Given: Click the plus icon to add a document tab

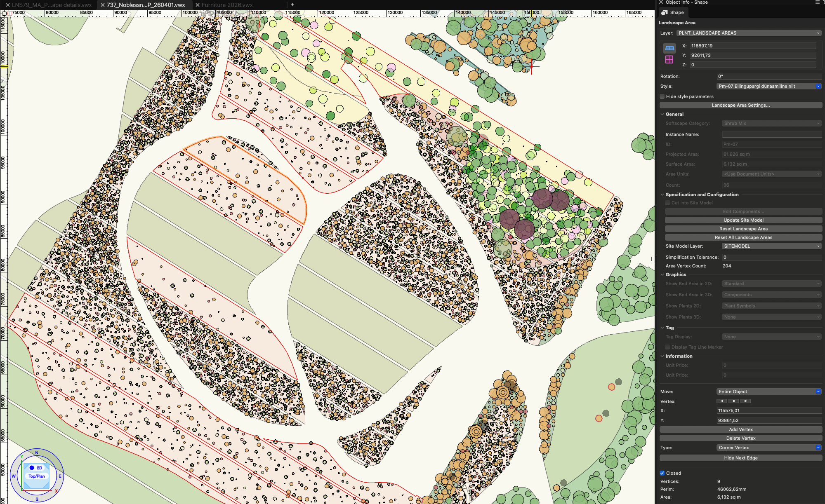Looking at the screenshot, I should pos(292,5).
